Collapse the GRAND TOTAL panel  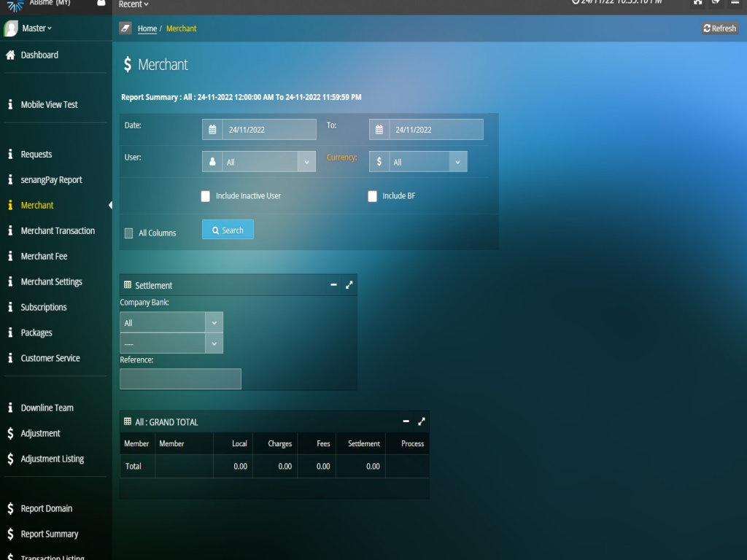tap(406, 421)
